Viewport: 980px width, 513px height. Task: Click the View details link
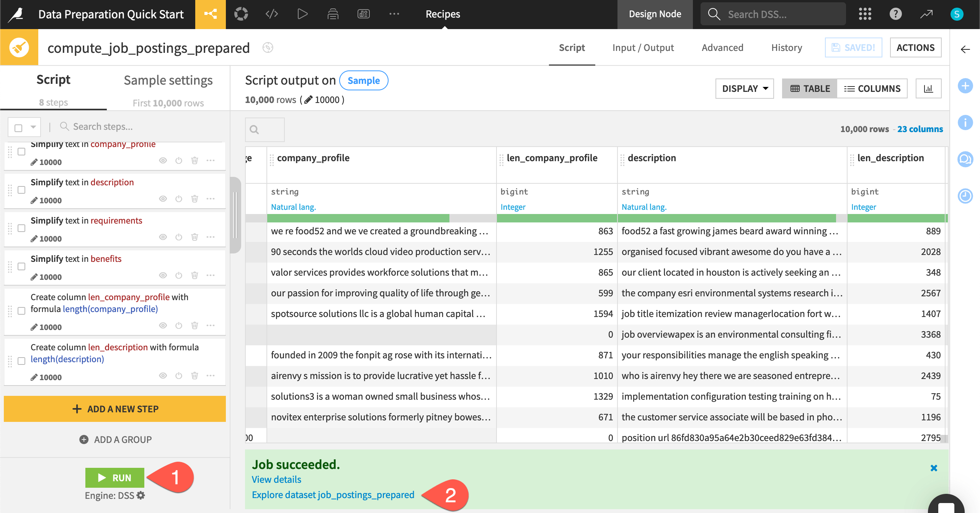point(276,479)
